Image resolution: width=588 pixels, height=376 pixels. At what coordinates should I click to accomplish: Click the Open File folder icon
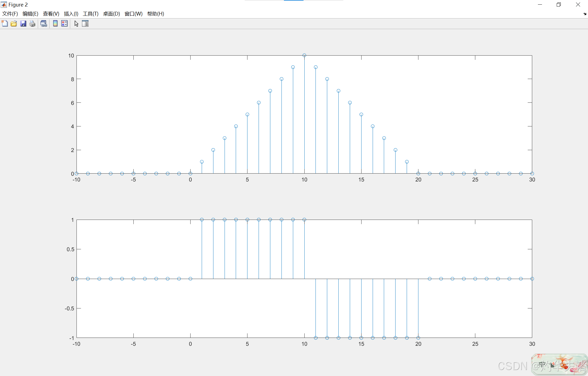point(14,24)
